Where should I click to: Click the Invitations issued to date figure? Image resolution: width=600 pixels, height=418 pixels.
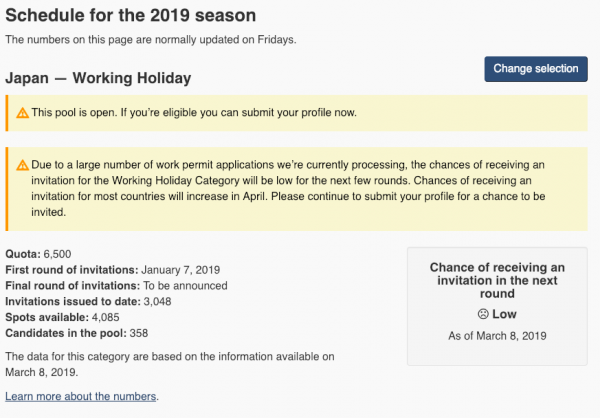pos(95,301)
